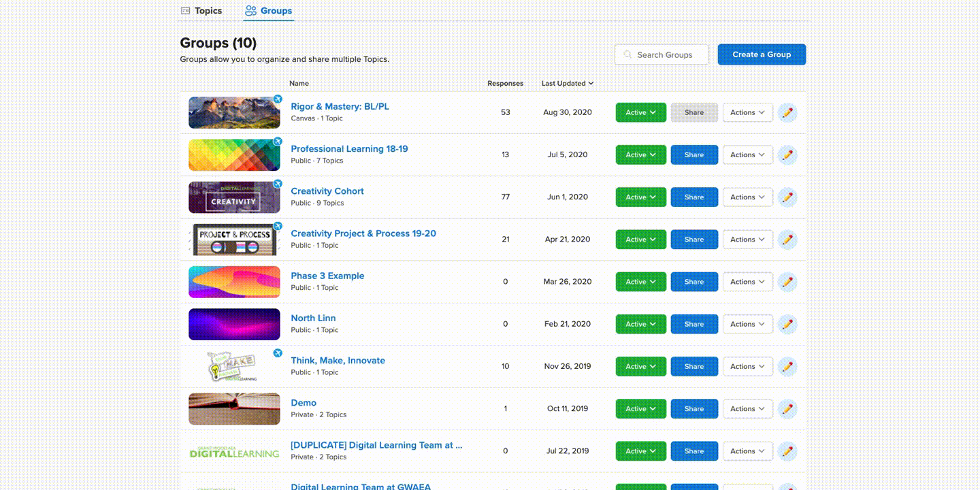Open the Demo book thumbnail
980x490 pixels.
pyautogui.click(x=234, y=409)
